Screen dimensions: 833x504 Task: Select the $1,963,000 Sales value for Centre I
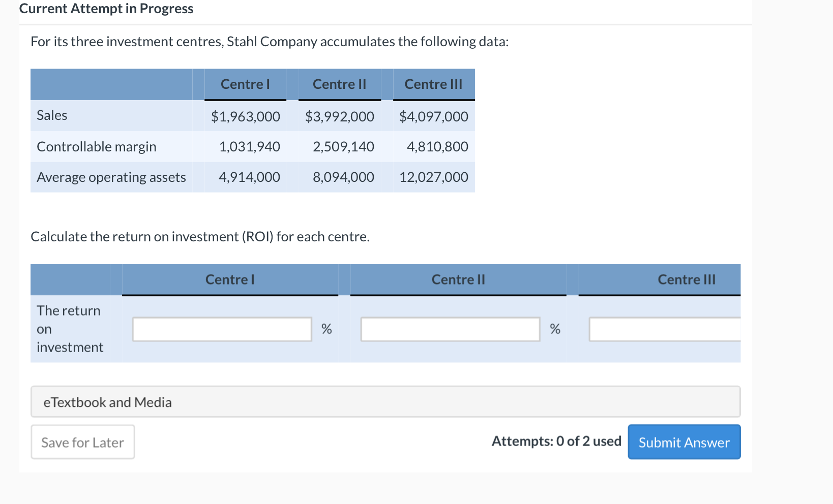coord(246,116)
